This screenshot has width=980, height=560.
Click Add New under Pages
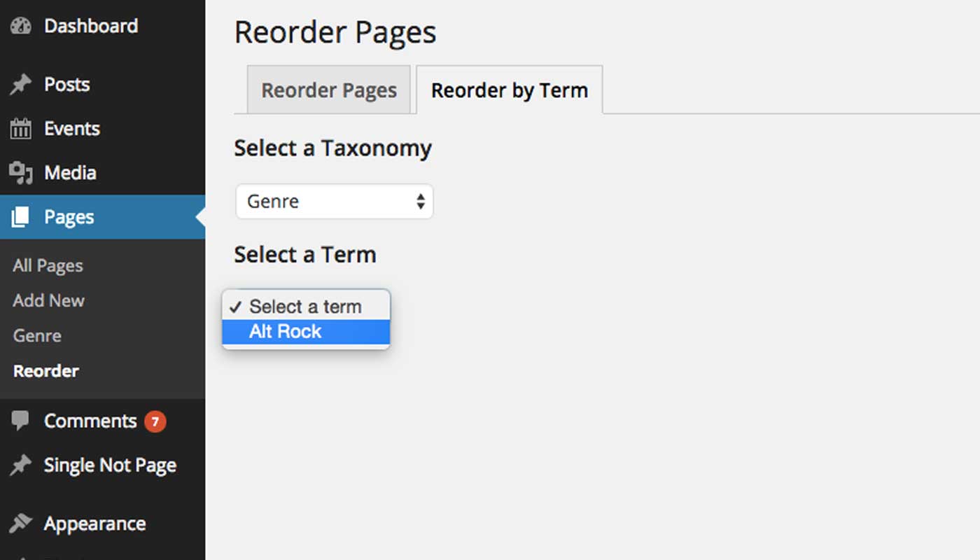[x=48, y=300]
